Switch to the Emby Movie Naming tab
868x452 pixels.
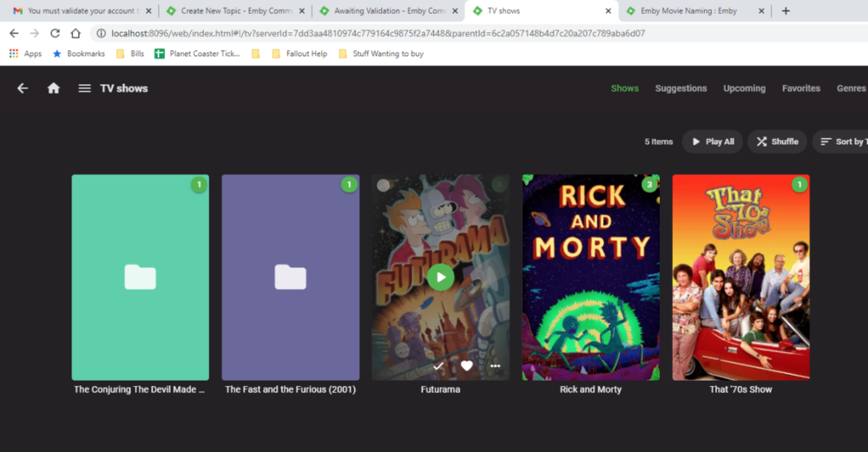[x=695, y=11]
